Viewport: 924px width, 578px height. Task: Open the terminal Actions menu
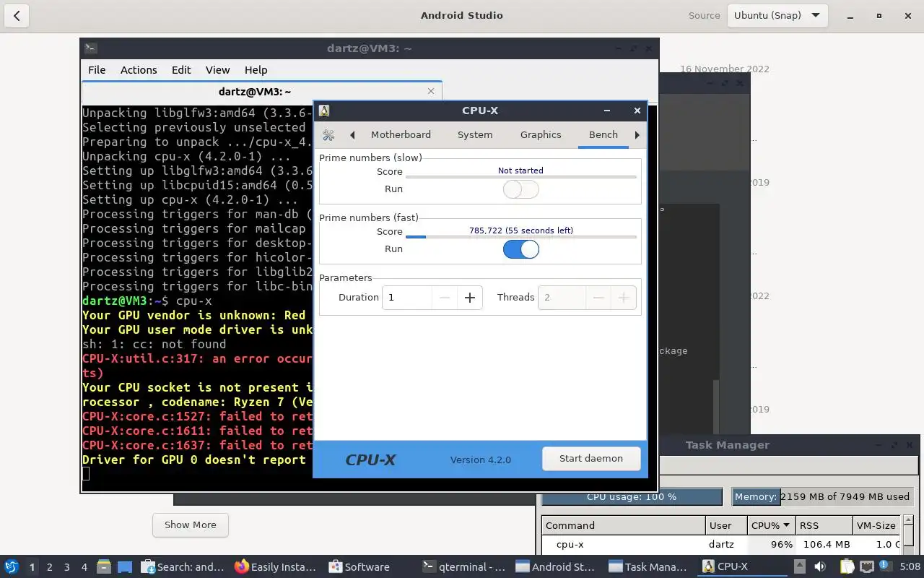[139, 70]
